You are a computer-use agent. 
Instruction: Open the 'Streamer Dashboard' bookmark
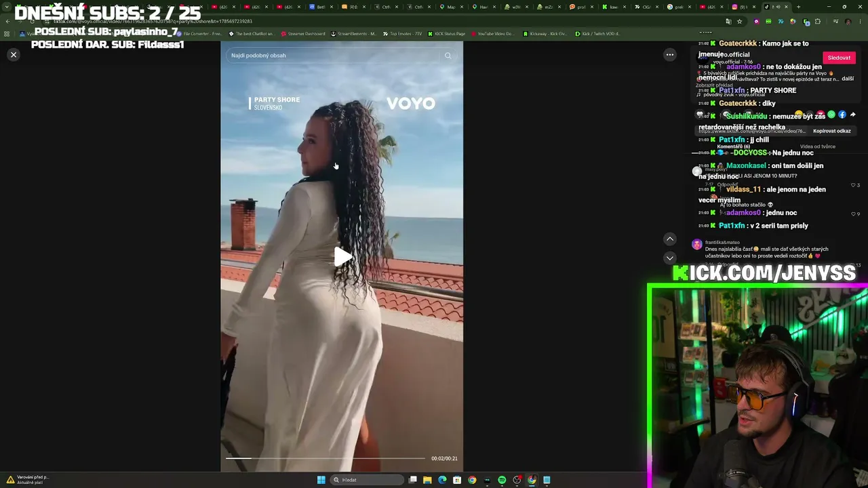(x=302, y=34)
